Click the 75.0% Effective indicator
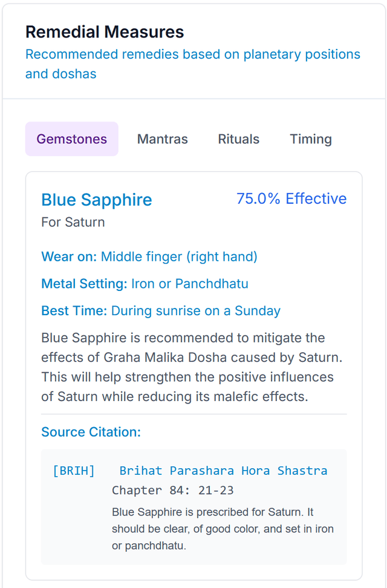 (x=292, y=198)
